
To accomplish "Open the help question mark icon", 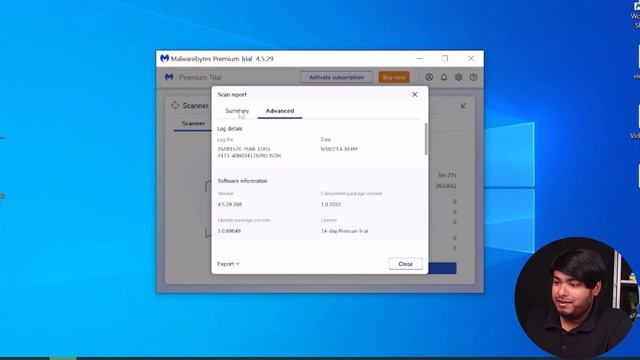I will point(473,77).
